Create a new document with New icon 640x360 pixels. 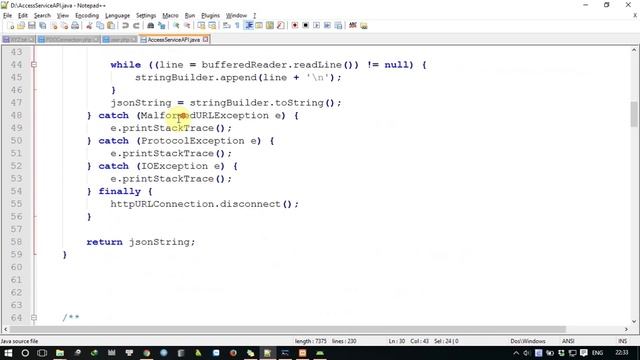point(11,26)
